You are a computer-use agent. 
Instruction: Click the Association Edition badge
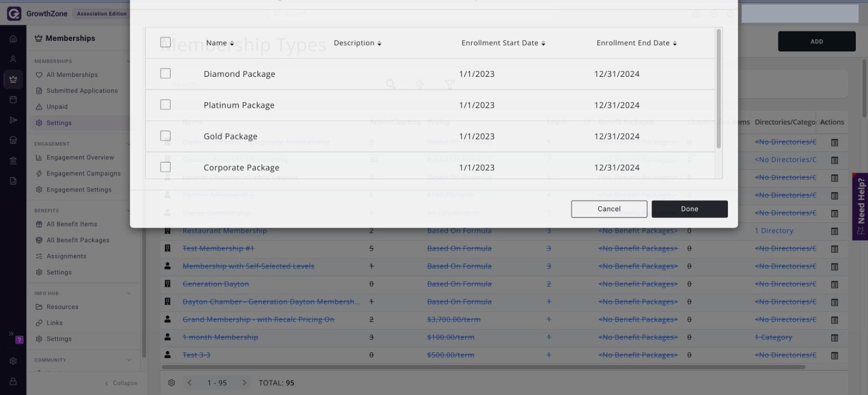(x=102, y=14)
